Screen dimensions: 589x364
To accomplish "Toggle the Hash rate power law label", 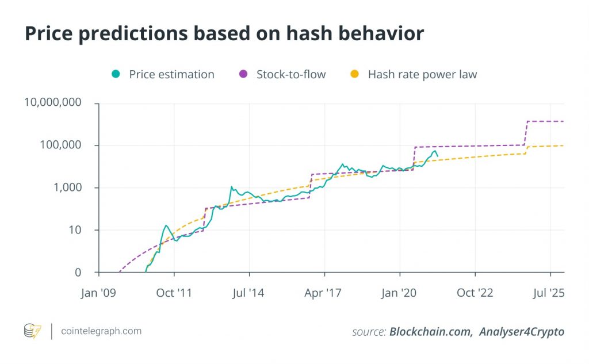I will tap(423, 74).
